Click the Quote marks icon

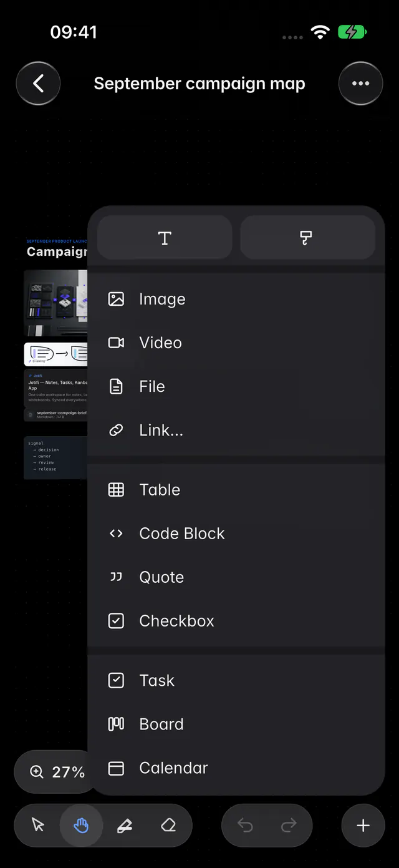click(116, 577)
